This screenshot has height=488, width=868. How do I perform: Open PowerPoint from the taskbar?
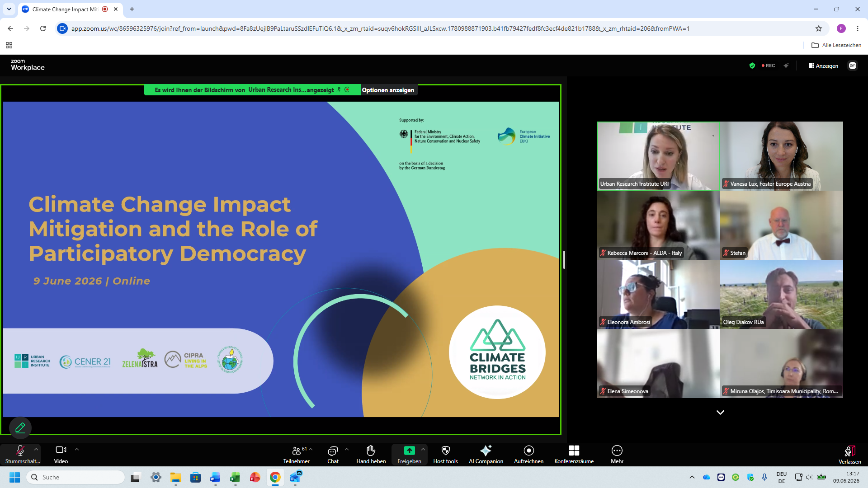pyautogui.click(x=255, y=477)
